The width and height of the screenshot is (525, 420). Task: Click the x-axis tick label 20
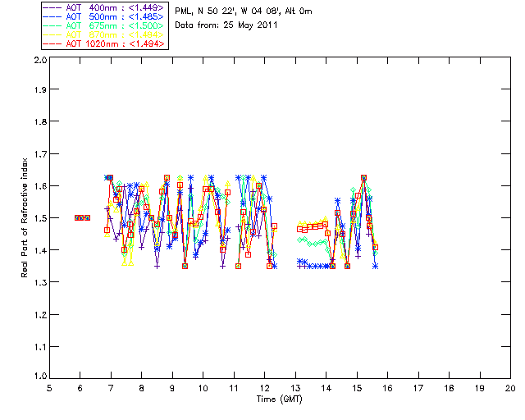[x=510, y=388]
